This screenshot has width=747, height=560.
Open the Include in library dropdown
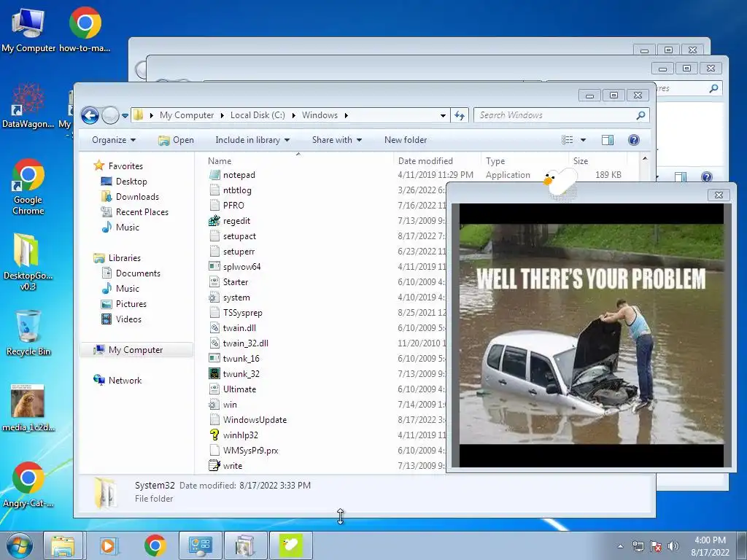[x=252, y=140]
